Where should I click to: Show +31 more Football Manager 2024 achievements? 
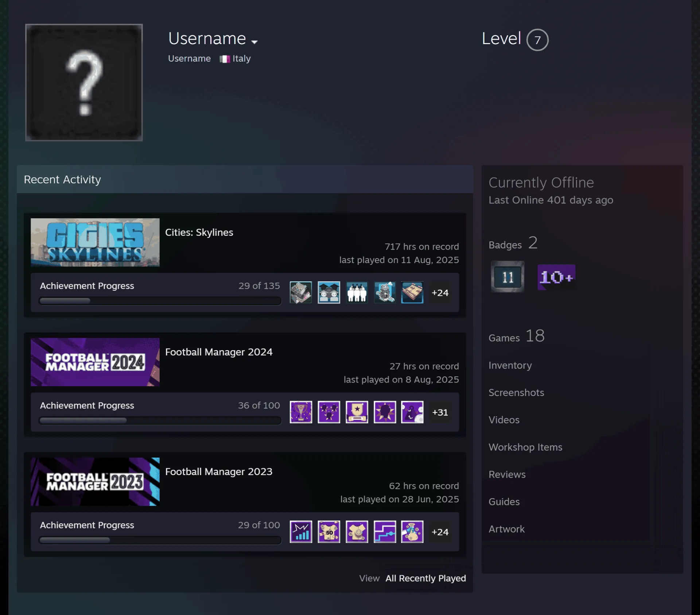tap(440, 412)
